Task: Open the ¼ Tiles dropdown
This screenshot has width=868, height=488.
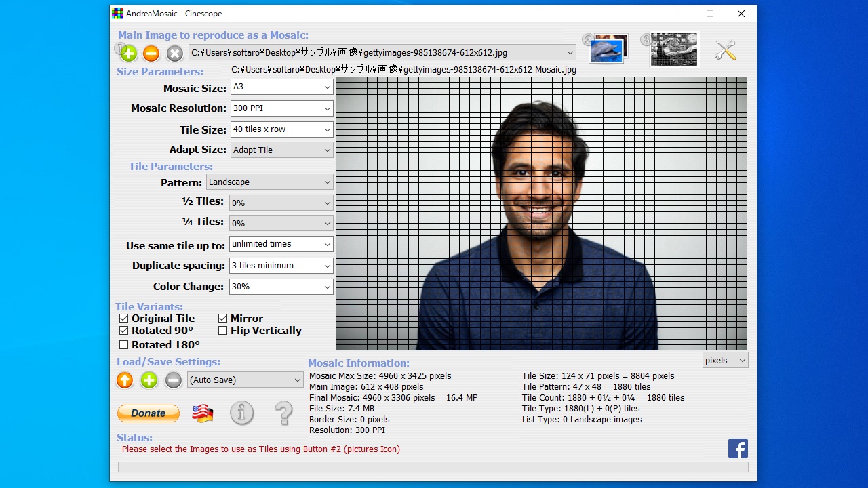Action: pos(281,223)
